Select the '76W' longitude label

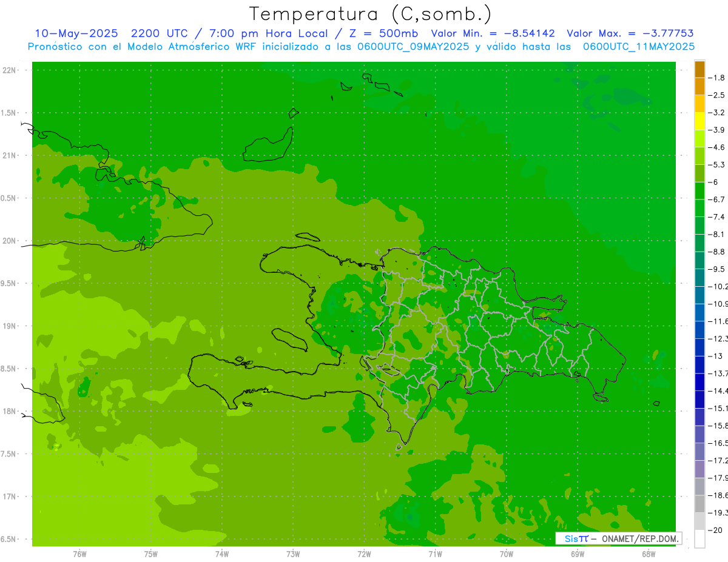pos(79,554)
